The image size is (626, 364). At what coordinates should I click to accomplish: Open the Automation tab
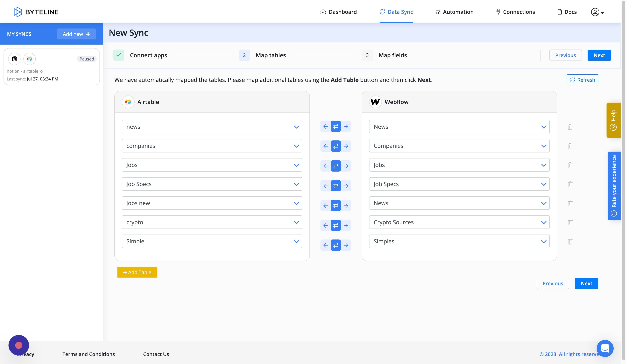[x=454, y=12]
